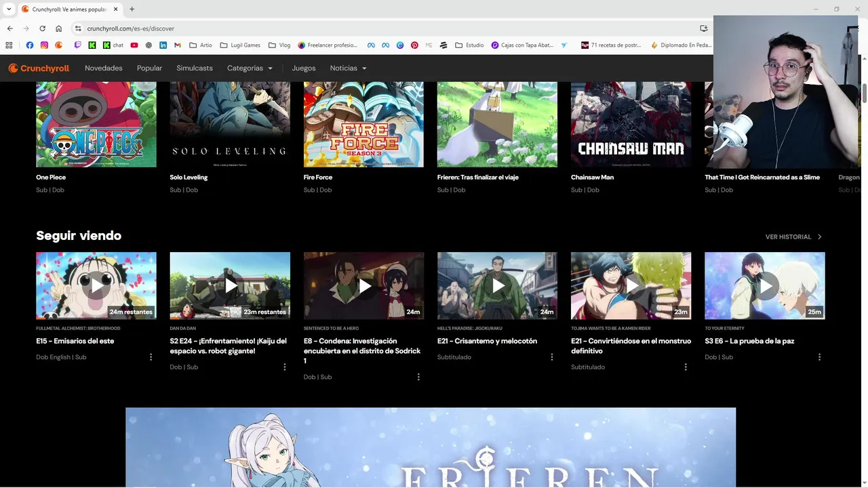
Task: Open Chainsaw Man poster thumbnail
Action: (631, 125)
